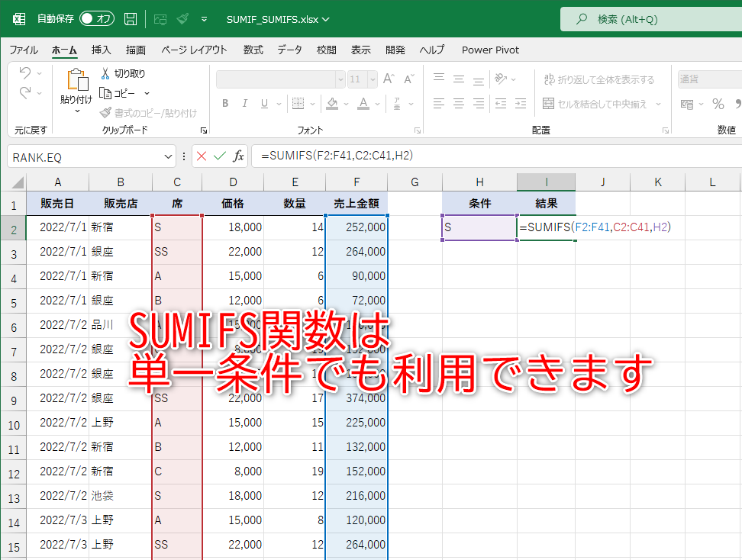Cancel formula entry with the X icon

[201, 156]
